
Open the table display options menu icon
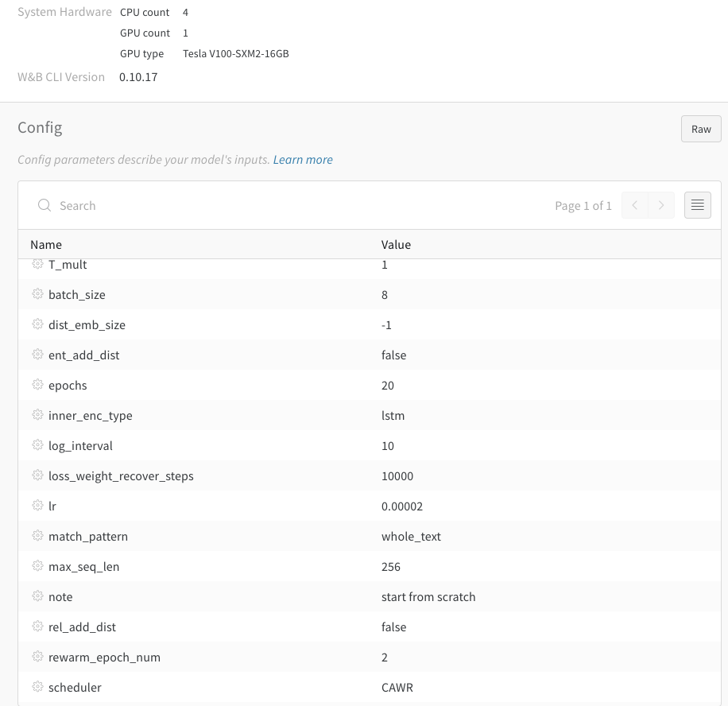coord(697,205)
